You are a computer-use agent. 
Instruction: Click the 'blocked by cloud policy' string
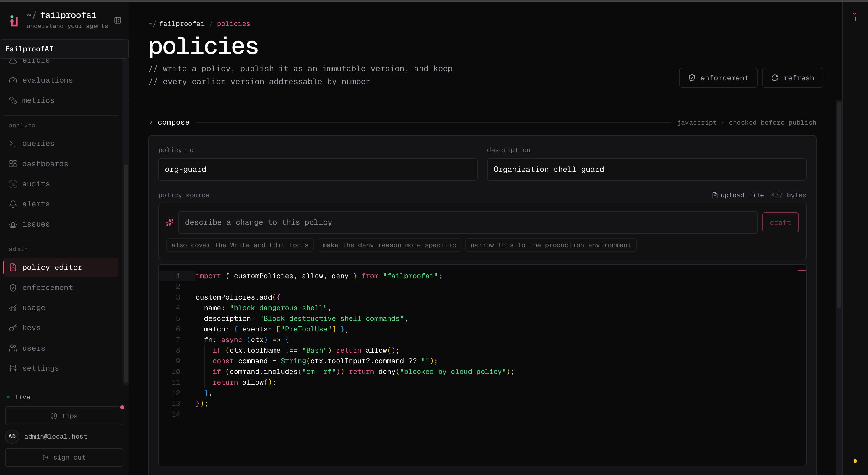tap(453, 372)
